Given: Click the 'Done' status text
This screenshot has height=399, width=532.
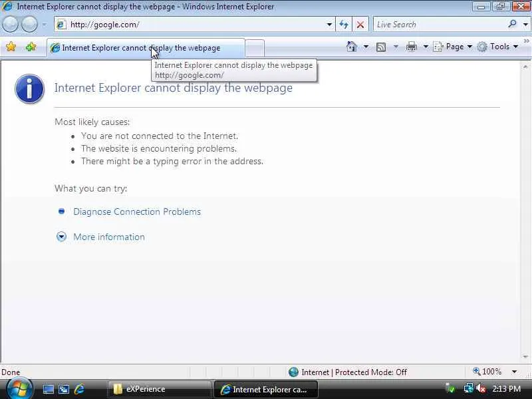Looking at the screenshot, I should tap(11, 372).
